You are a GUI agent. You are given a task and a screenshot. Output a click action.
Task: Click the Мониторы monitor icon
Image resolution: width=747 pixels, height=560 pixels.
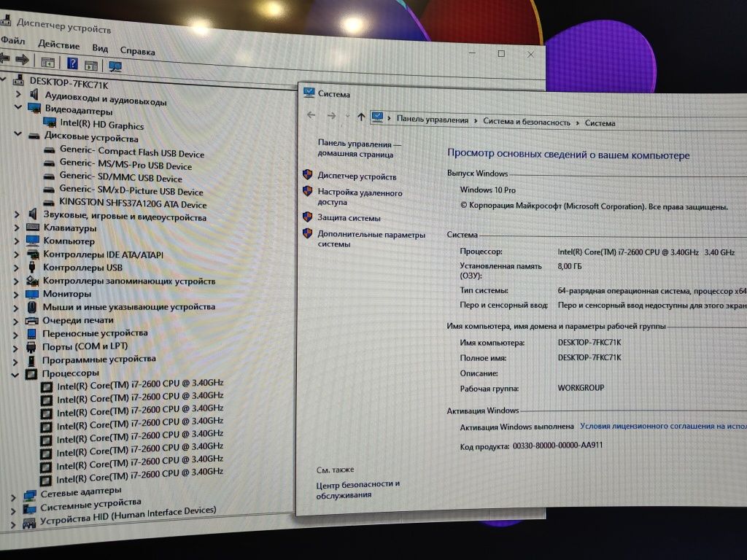pos(32,295)
